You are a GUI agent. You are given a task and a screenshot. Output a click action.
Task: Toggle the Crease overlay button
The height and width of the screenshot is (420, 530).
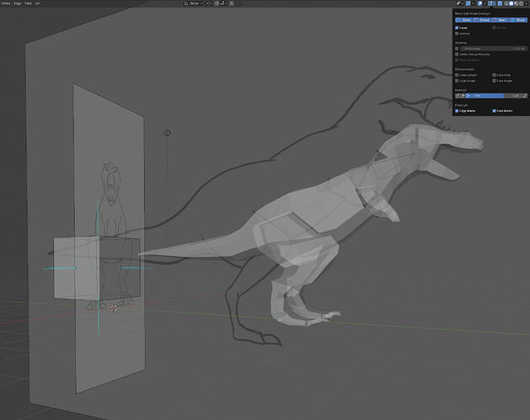[482, 20]
